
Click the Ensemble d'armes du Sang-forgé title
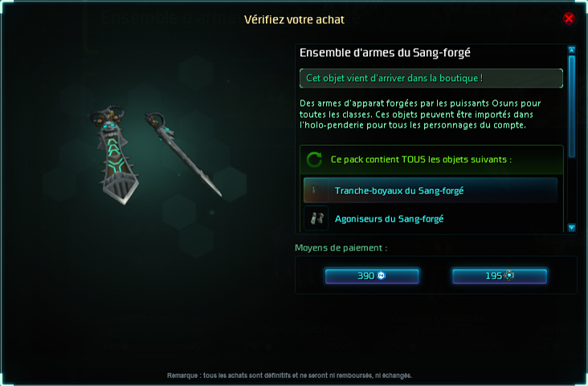(x=385, y=53)
